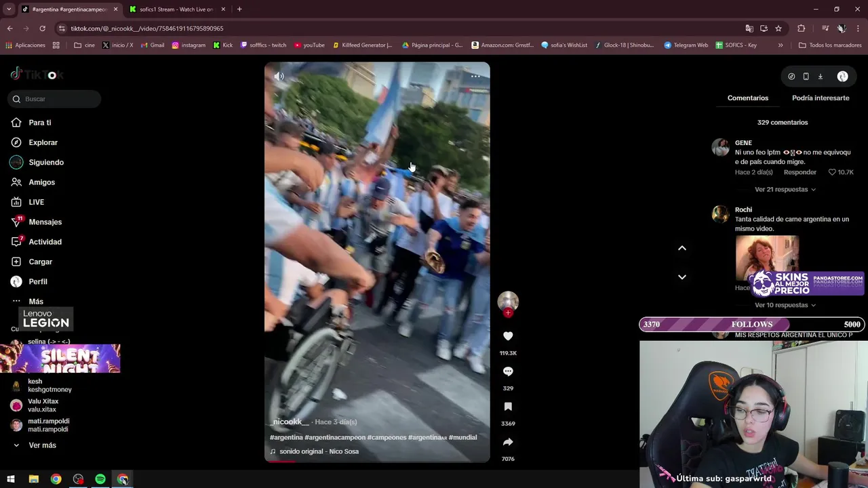Like the video with the heart icon
Image resolution: width=868 pixels, height=488 pixels.
click(508, 336)
